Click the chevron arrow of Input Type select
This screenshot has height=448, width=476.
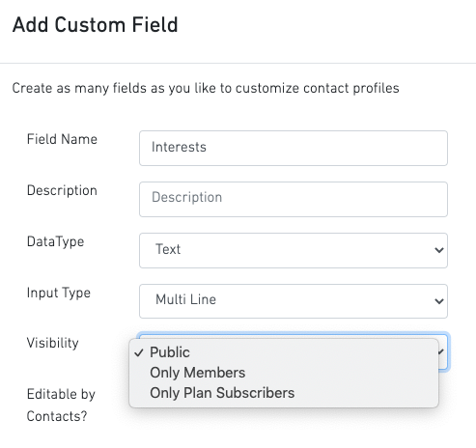(x=439, y=301)
